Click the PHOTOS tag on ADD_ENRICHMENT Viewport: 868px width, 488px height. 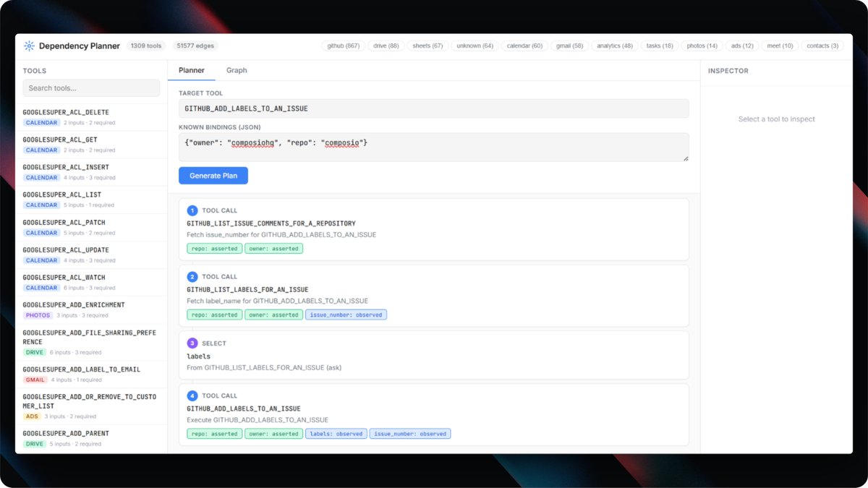[x=37, y=315]
